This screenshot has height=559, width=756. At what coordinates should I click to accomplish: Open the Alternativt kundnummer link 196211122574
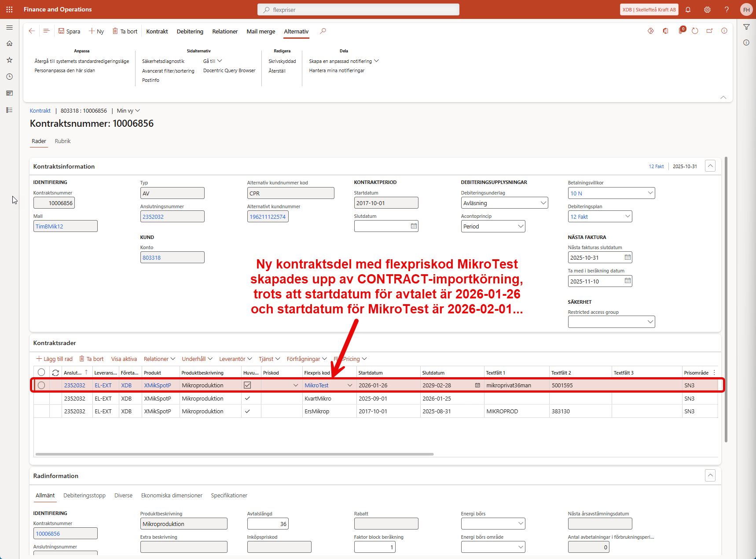pos(268,217)
